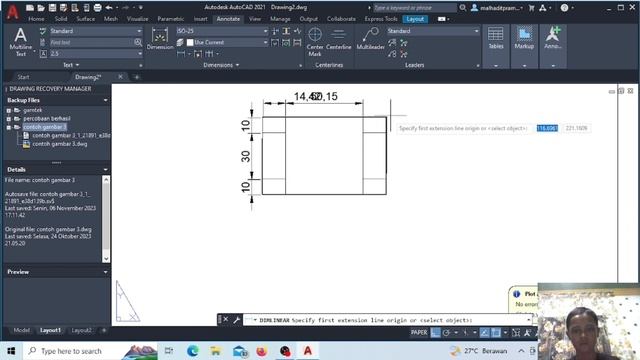
Task: Select the Centerline tool
Action: pos(338,39)
